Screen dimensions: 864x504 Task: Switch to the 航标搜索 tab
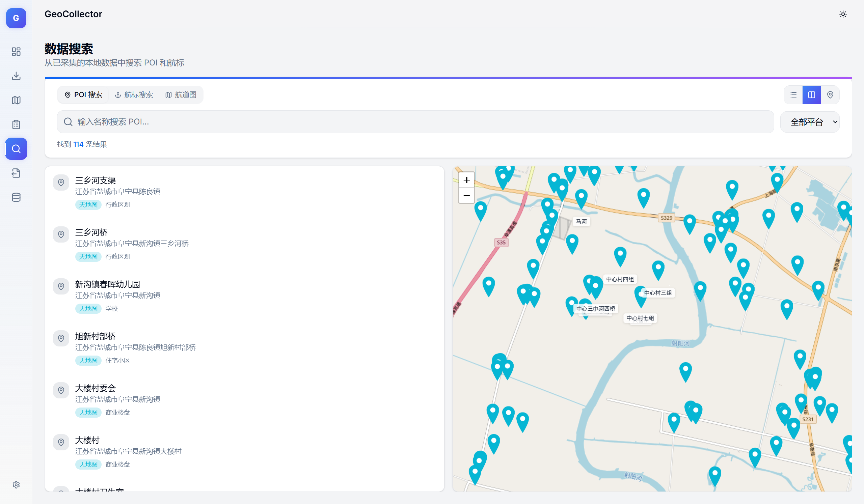(x=134, y=95)
